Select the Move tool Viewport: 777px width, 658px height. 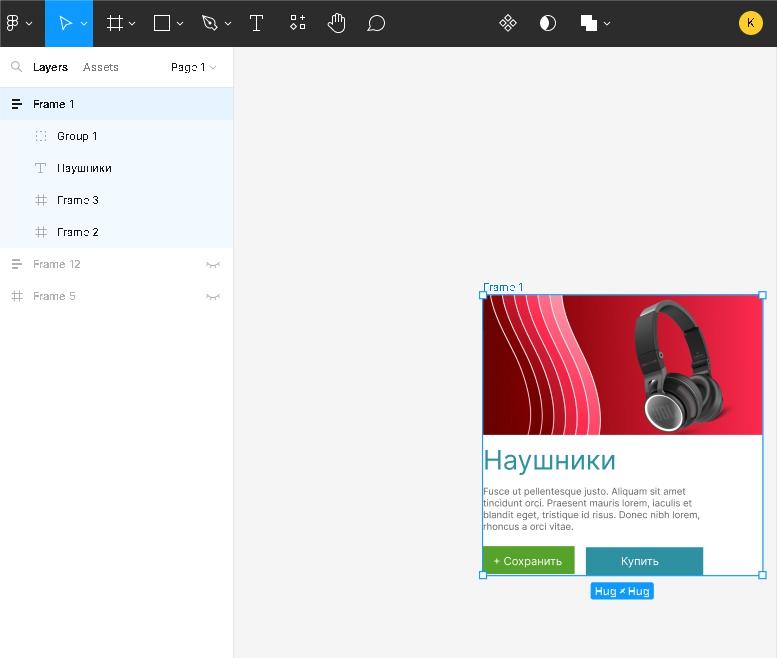[x=64, y=23]
